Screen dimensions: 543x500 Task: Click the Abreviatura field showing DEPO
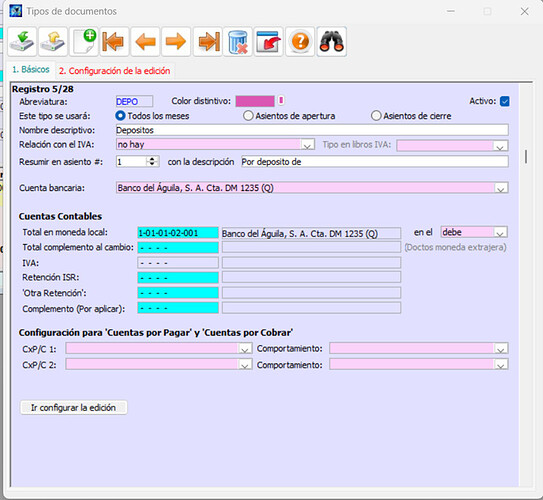point(134,101)
